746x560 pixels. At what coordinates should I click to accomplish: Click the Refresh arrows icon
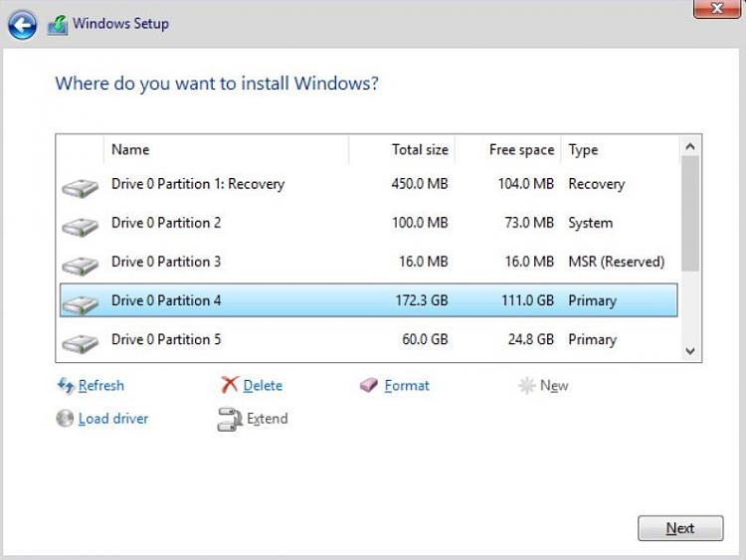66,385
